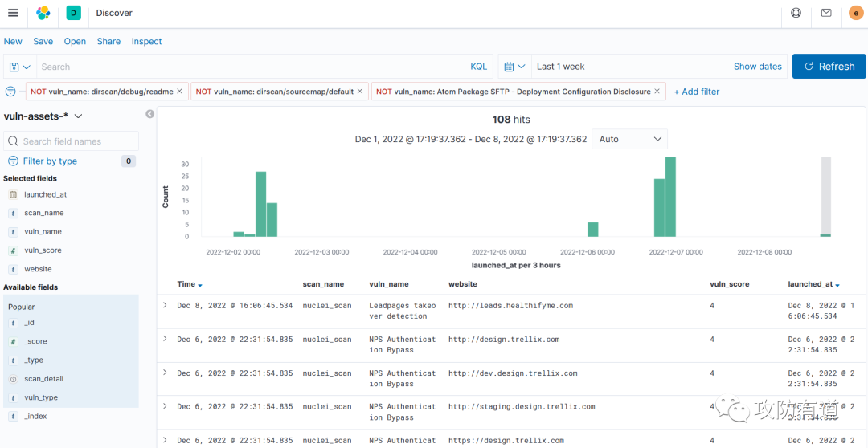Remove the dirscan/sourcemap/default filter
The height and width of the screenshot is (448, 868).
360,92
